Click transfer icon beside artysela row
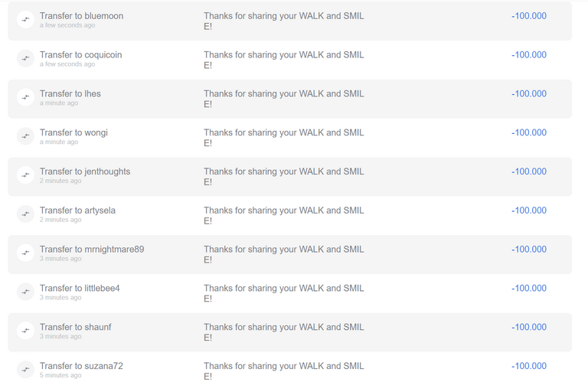Viewport: 588px width, 382px height. click(x=25, y=214)
